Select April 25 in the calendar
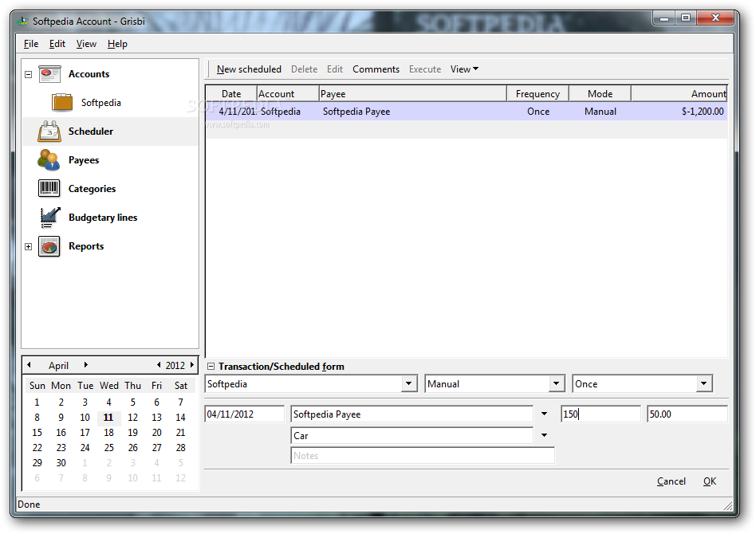This screenshot has width=756, height=534. tap(109, 448)
